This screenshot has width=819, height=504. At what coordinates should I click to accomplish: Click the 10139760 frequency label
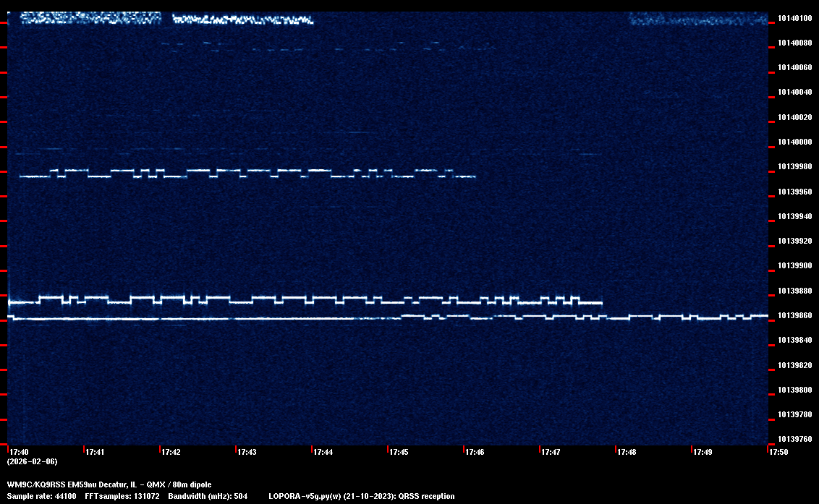[795, 440]
